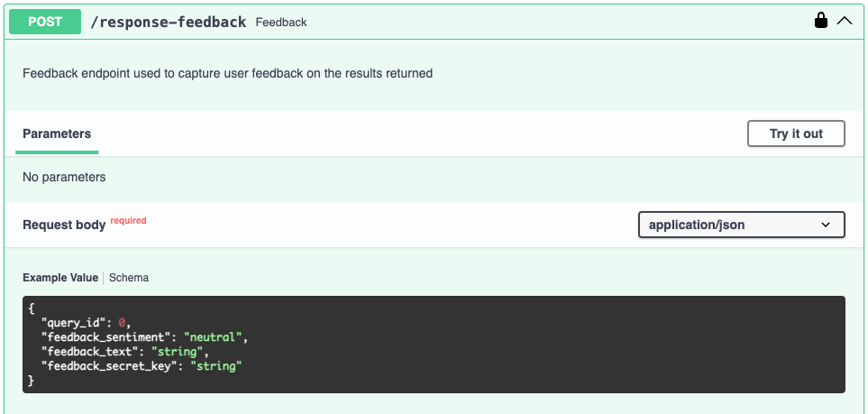Collapse the response-feedback endpoint with the chevron
868x414 pixels.
[845, 21]
